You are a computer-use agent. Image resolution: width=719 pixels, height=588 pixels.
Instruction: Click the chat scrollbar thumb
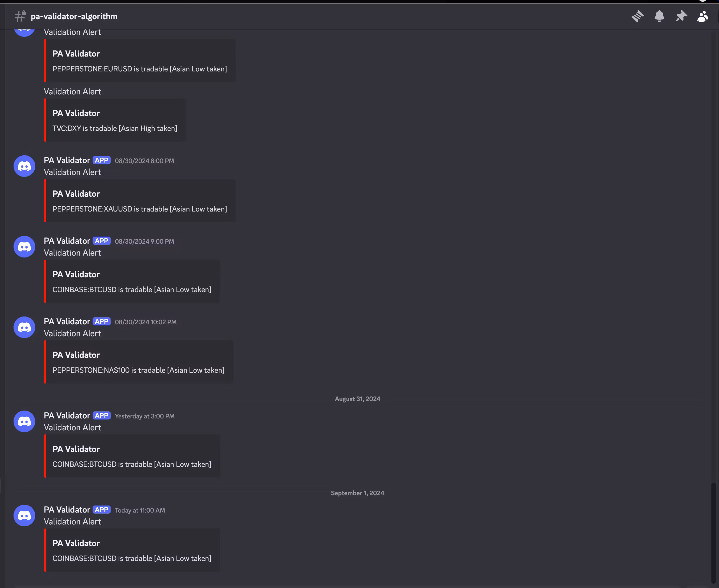click(x=713, y=533)
